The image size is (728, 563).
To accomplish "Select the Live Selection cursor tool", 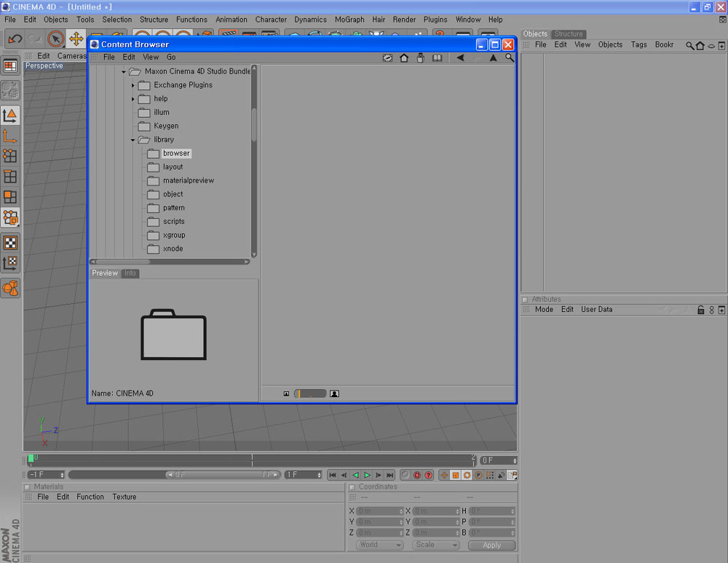I will [x=56, y=39].
